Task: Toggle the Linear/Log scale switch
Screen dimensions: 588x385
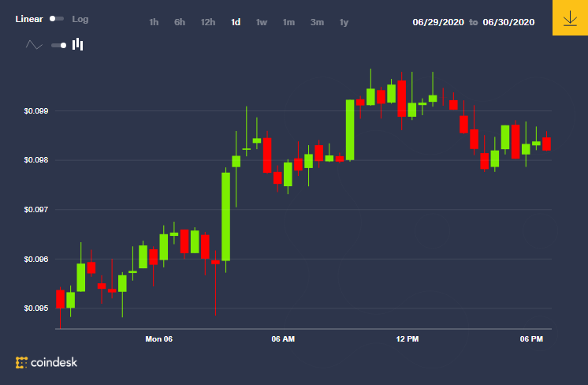Action: [x=57, y=19]
